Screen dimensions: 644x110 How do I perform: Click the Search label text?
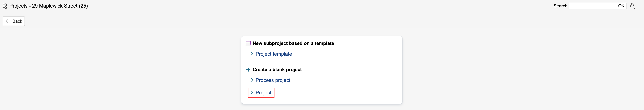560,6
